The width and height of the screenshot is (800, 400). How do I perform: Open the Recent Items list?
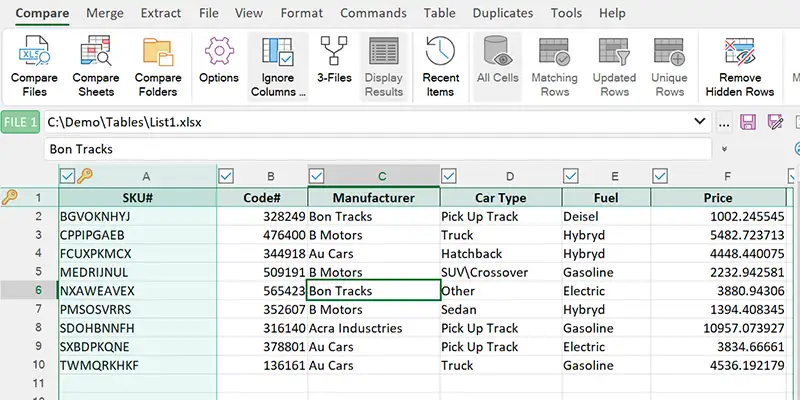pyautogui.click(x=440, y=66)
